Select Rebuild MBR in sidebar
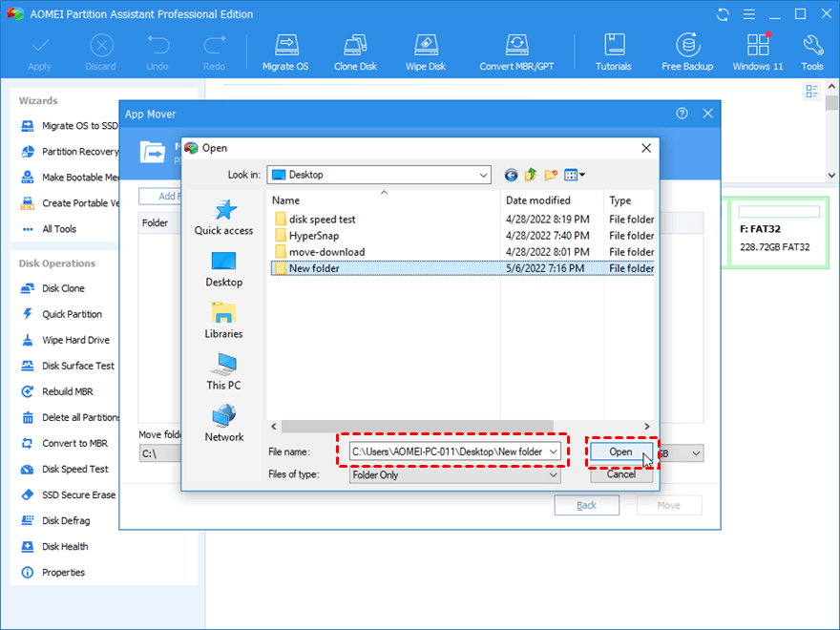The width and height of the screenshot is (840, 630). 56,391
